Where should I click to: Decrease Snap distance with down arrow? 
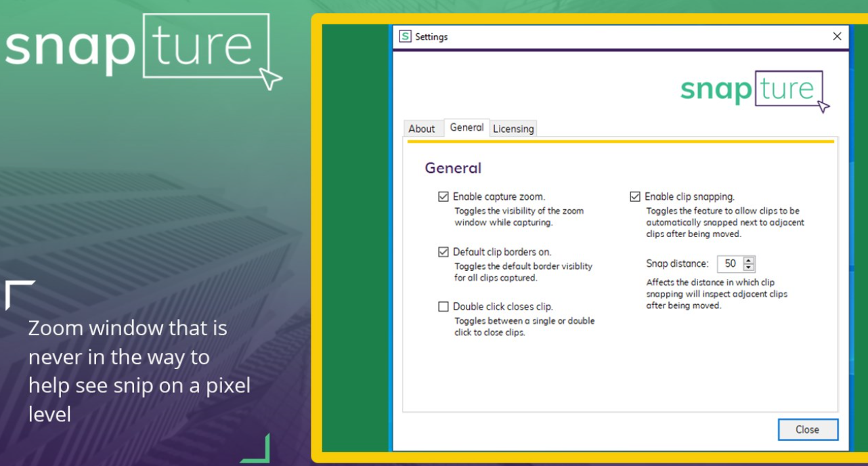tap(749, 268)
